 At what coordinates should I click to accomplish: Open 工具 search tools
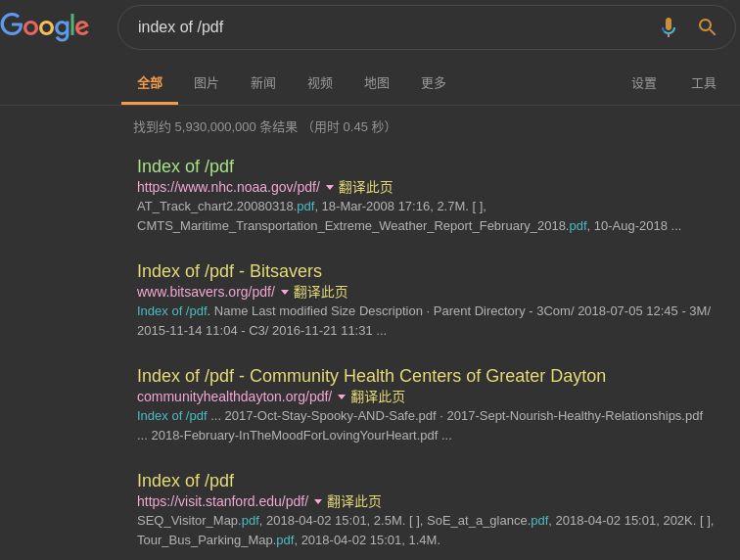pos(704,83)
